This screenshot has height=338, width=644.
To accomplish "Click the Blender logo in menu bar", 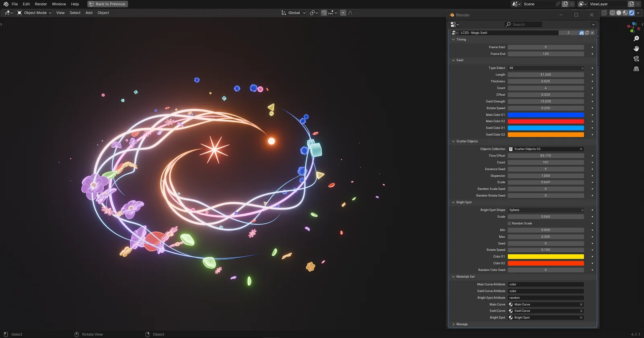I will [x=6, y=4].
